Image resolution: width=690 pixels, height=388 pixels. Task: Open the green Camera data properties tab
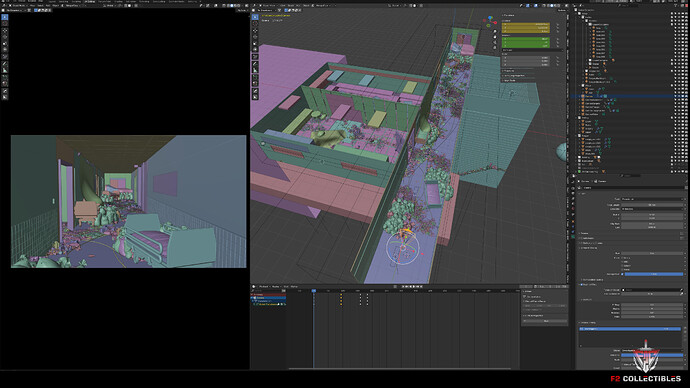573,236
